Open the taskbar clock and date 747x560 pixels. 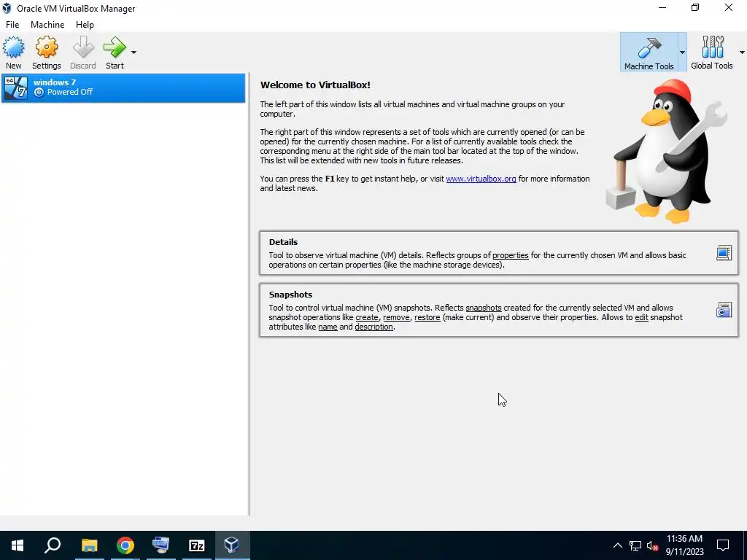(x=684, y=545)
